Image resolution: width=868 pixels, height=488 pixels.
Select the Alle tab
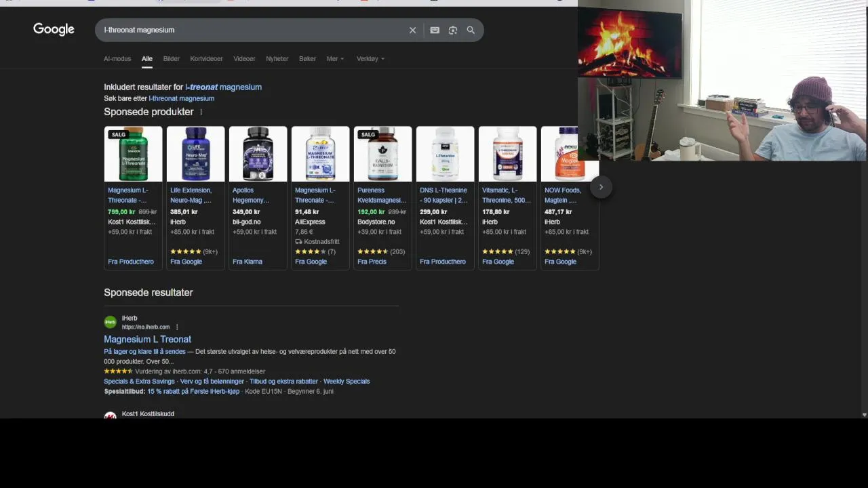tap(146, 59)
